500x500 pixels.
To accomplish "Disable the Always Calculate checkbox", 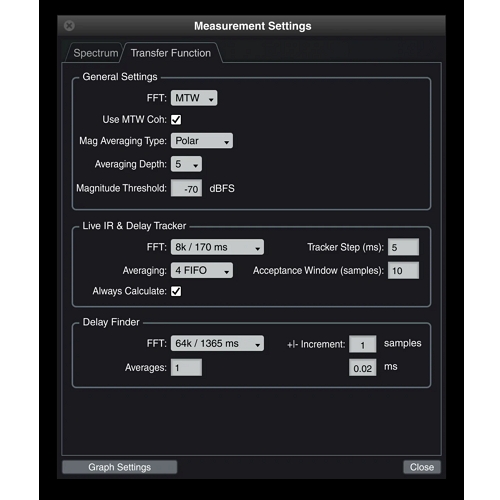I will click(176, 291).
